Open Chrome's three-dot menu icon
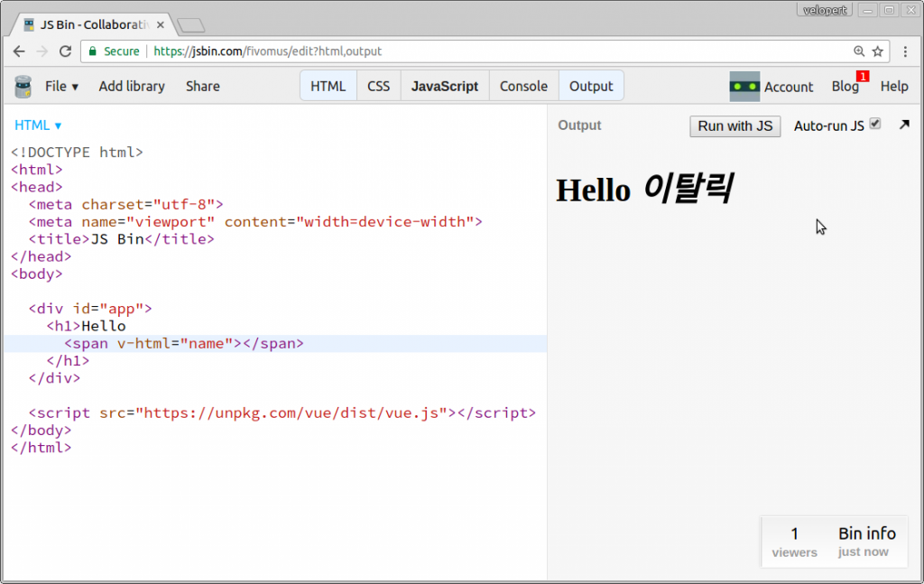The height and width of the screenshot is (584, 924). tap(905, 51)
